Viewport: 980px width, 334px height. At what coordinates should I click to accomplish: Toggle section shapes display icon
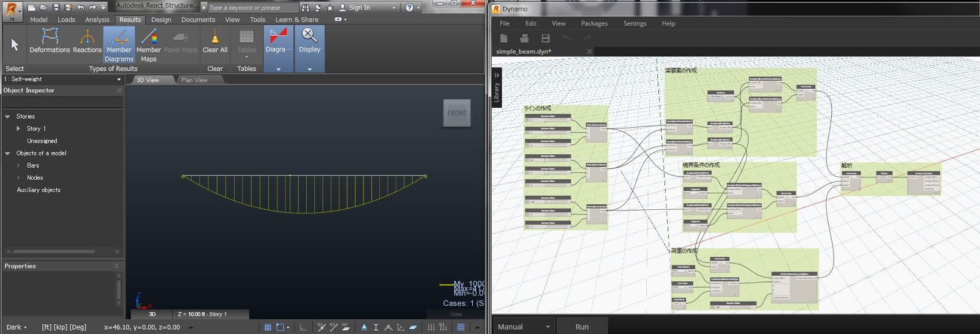pos(376,327)
